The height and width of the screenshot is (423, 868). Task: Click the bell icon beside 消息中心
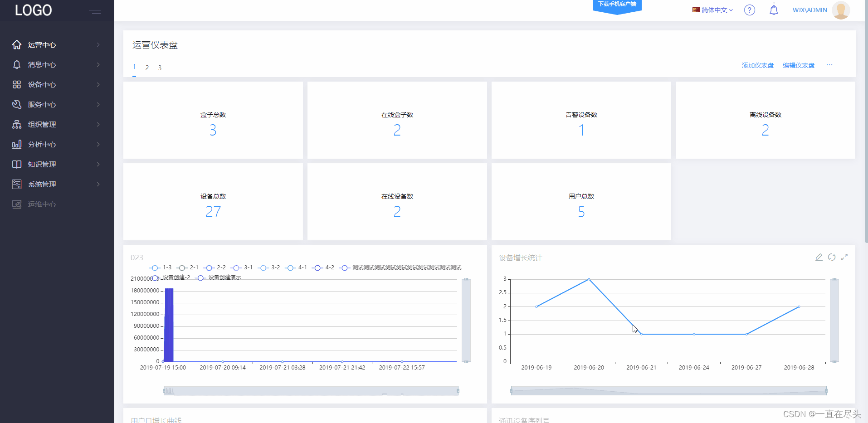(17, 64)
